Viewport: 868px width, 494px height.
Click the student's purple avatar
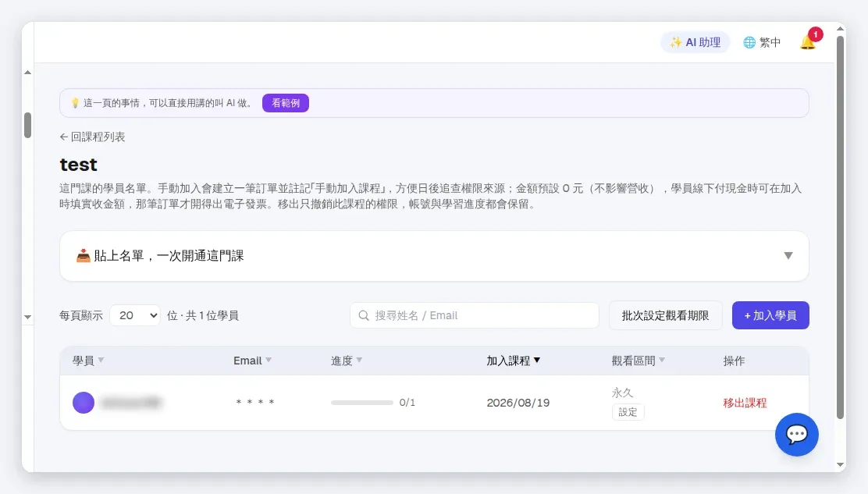point(84,403)
